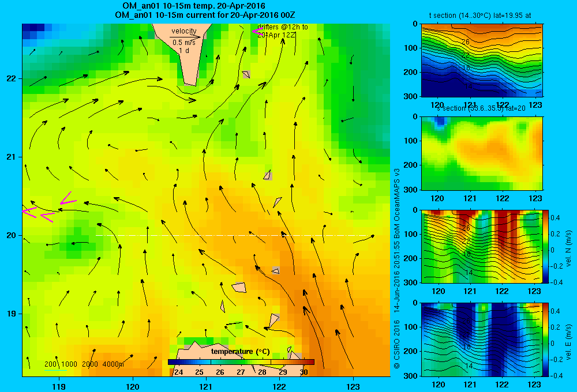Select the title 'OM_an01 10-15m temp. 20-Apr-2016'
Image resolution: width=577 pixels, height=392 pixels.
point(193,6)
